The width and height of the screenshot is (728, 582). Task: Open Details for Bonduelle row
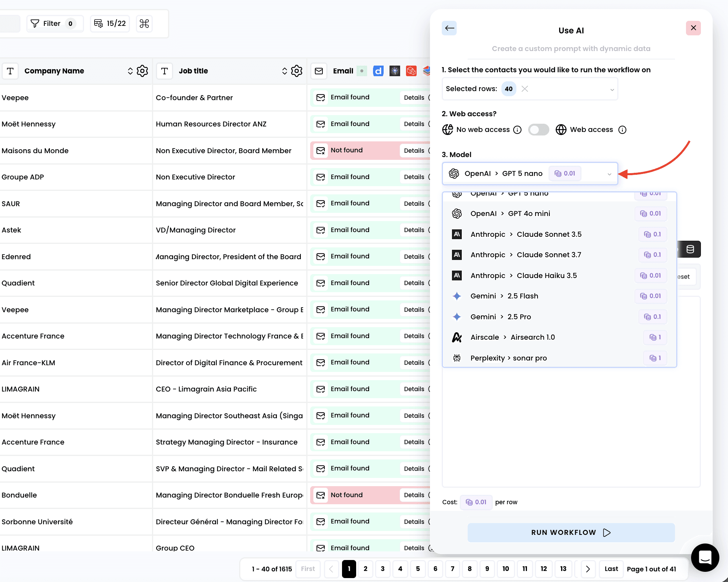click(414, 495)
